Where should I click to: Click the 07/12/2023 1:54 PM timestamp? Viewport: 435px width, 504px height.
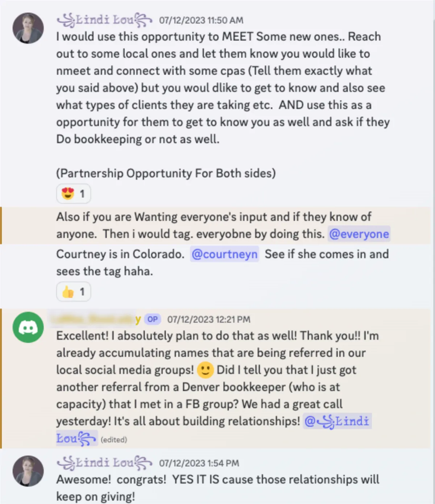(x=199, y=463)
